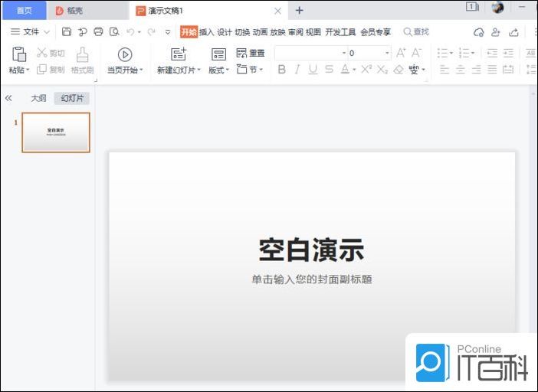The width and height of the screenshot is (538, 392).
Task: Click the phonetic guide wén icon
Action: [414, 70]
